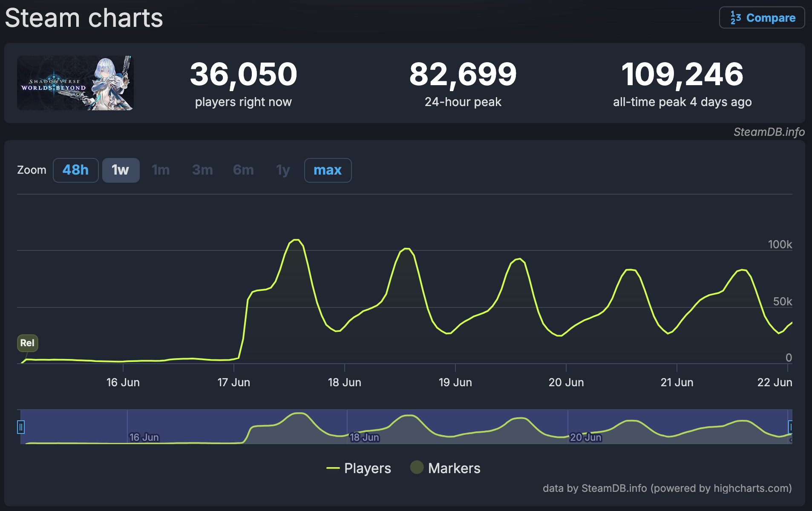Click the 50k y-axis label
The height and width of the screenshot is (511, 812).
[x=783, y=301]
